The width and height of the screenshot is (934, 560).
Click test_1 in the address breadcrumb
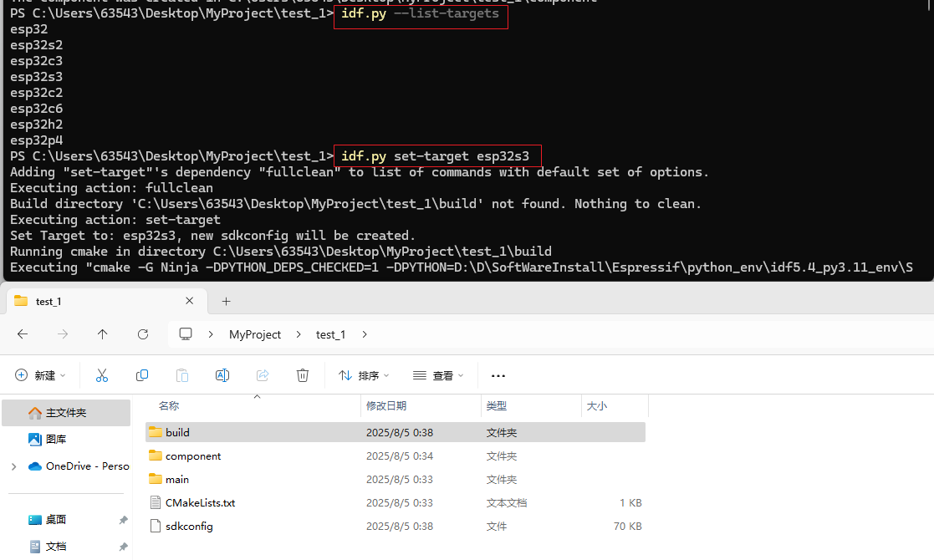click(x=330, y=334)
